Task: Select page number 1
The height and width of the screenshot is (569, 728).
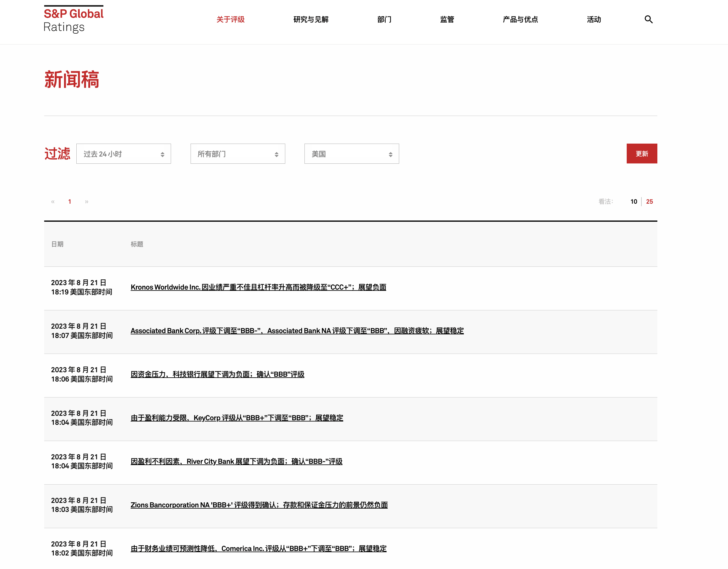Action: [x=70, y=202]
